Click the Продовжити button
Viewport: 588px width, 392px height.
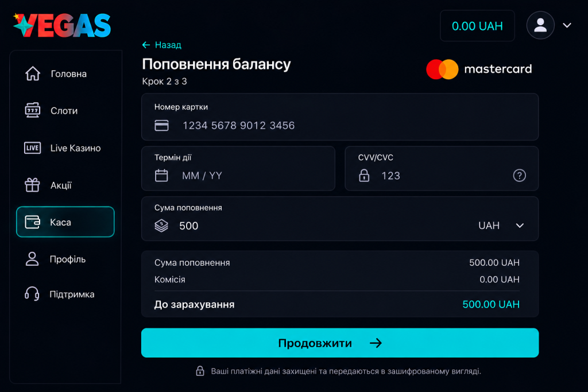(x=340, y=343)
